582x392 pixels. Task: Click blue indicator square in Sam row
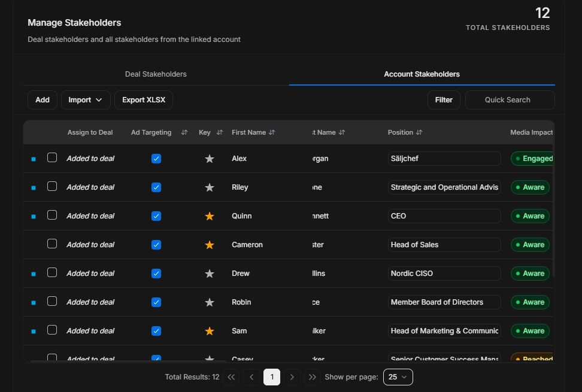click(x=34, y=332)
